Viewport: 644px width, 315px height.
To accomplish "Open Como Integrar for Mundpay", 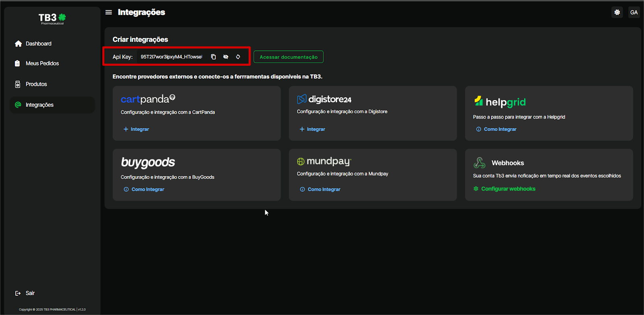I will pyautogui.click(x=324, y=189).
